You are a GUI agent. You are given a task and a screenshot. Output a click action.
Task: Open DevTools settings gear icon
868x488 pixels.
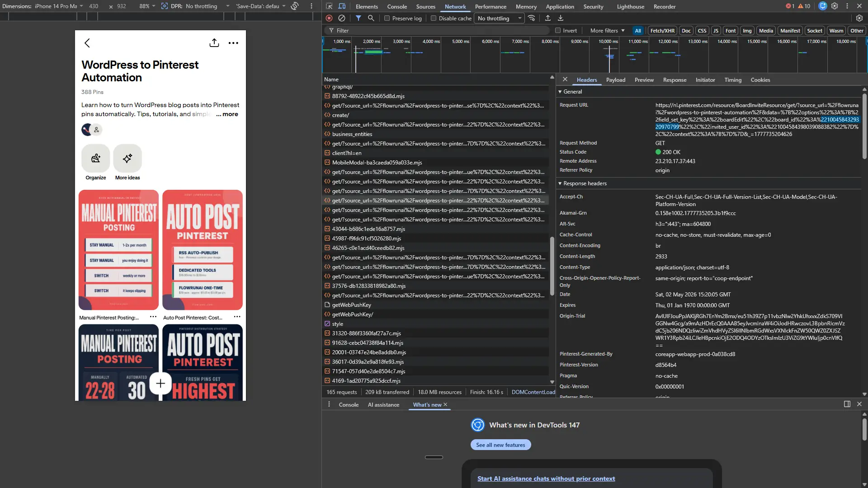tap(835, 6)
